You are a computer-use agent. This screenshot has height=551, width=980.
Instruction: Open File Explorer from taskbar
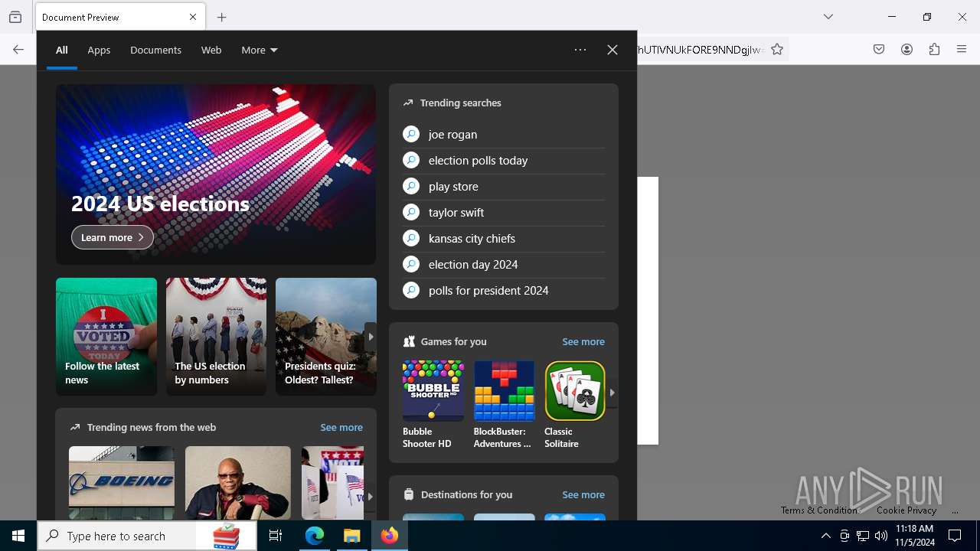(x=351, y=536)
